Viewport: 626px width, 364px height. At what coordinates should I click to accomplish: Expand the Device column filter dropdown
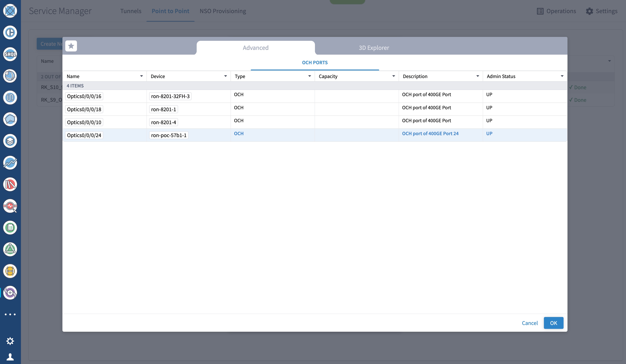pos(225,76)
